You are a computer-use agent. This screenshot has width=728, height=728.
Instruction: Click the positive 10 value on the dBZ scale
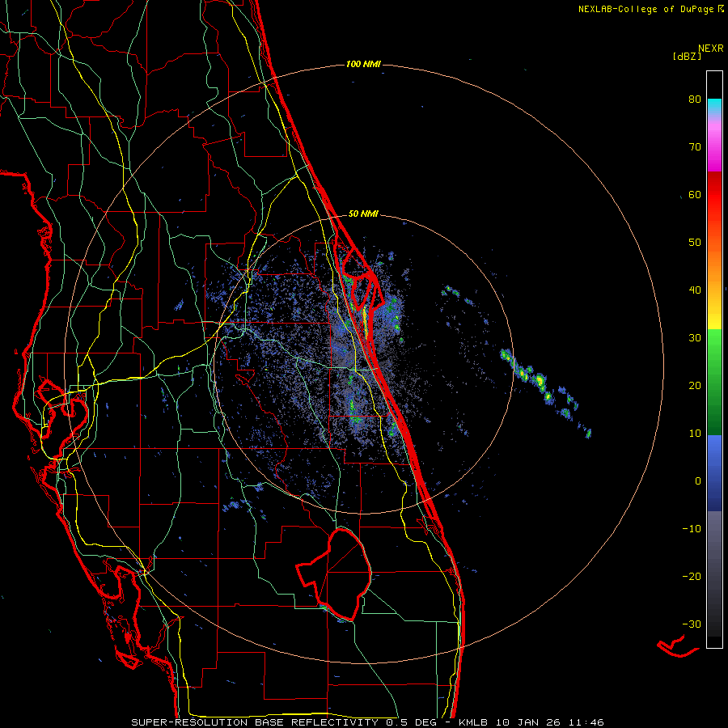point(695,434)
